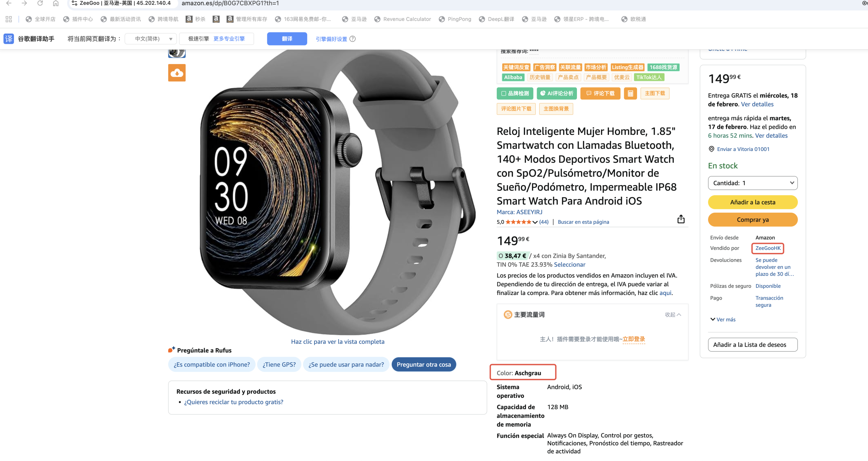Open the Cantidad quantity dropdown
868x461 pixels.
[x=752, y=183]
